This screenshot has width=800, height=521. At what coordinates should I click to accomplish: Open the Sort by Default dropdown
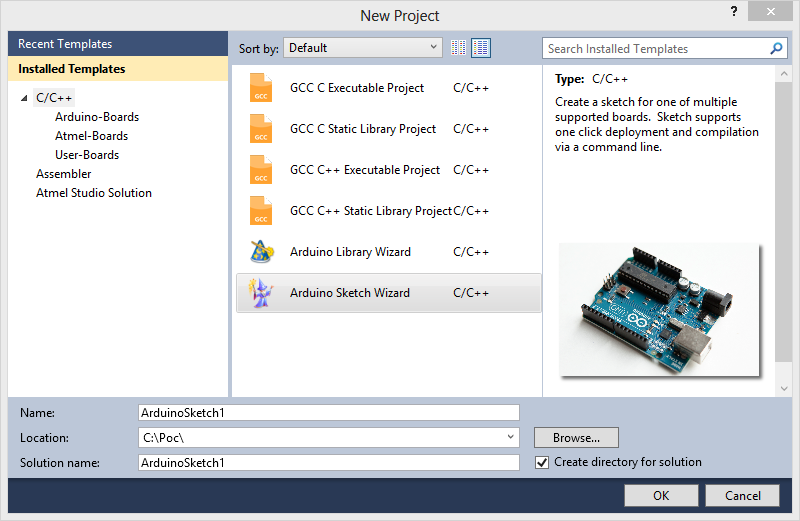(363, 48)
